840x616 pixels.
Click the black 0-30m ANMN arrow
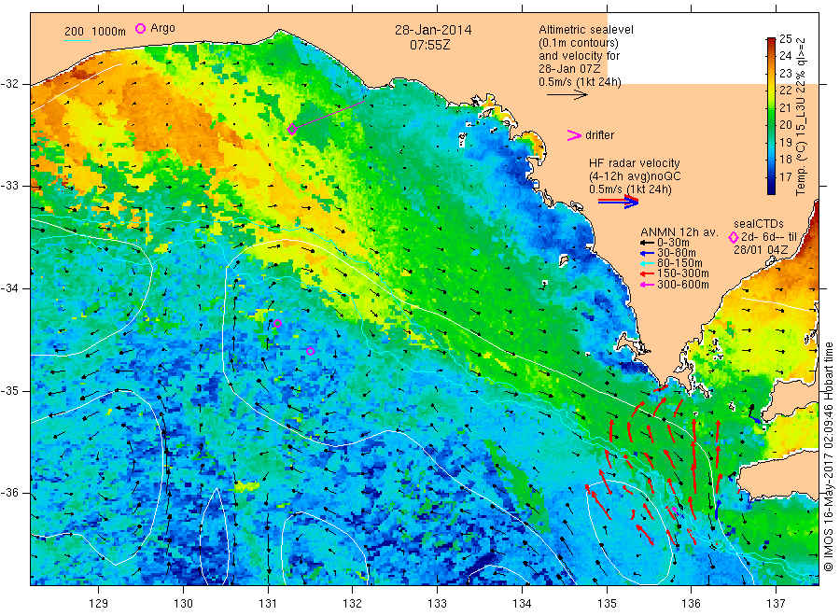click(x=647, y=243)
